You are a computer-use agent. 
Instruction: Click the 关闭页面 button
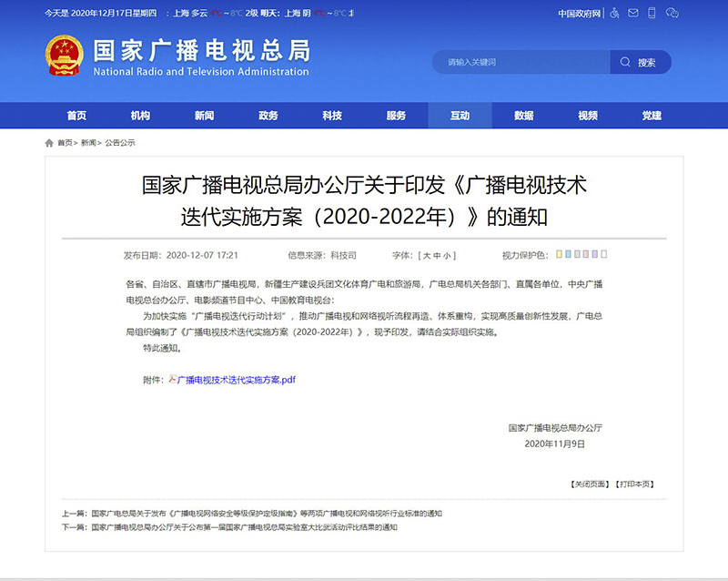590,484
